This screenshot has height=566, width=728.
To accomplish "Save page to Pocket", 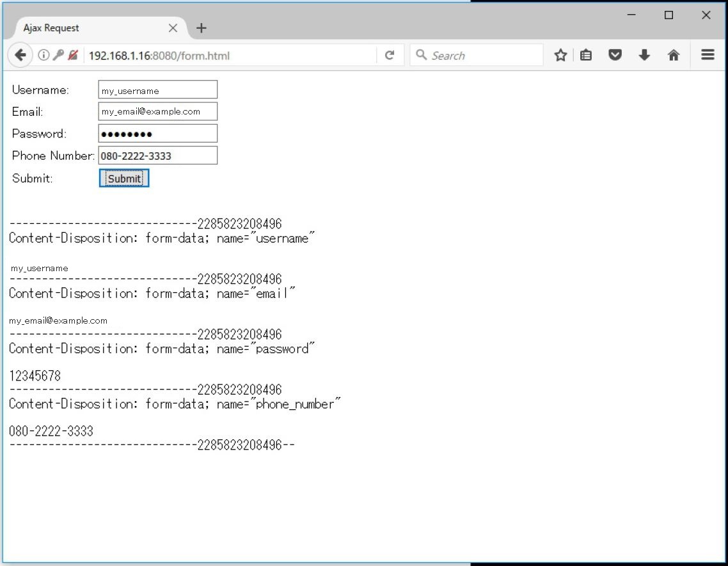I will coord(615,55).
